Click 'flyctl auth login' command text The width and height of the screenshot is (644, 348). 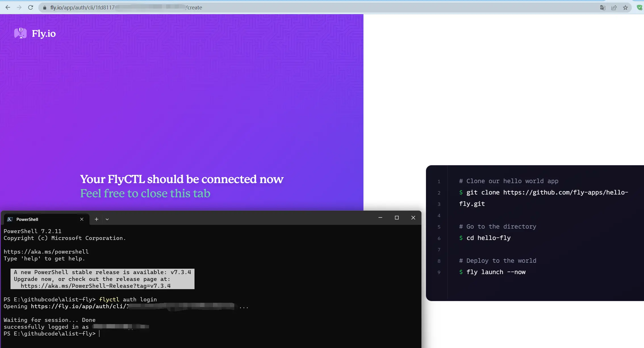click(128, 299)
